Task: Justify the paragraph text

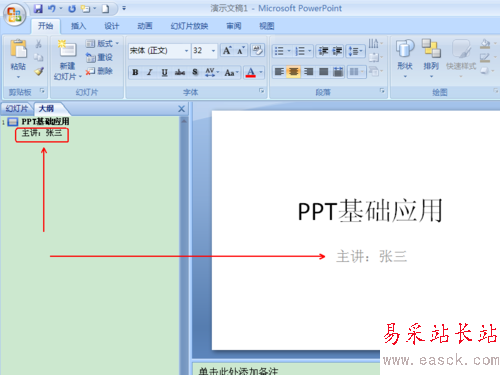Action: click(323, 72)
